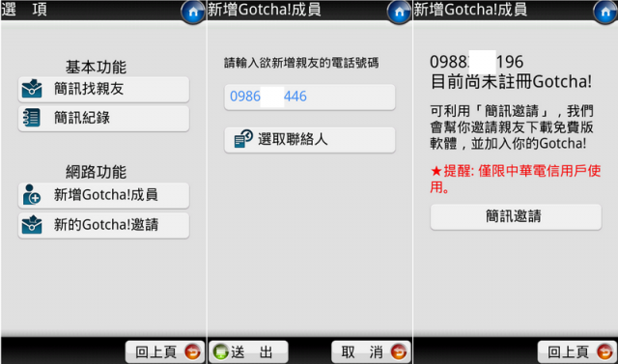
Task: Click 基本功能 section heading
Action: (96, 67)
